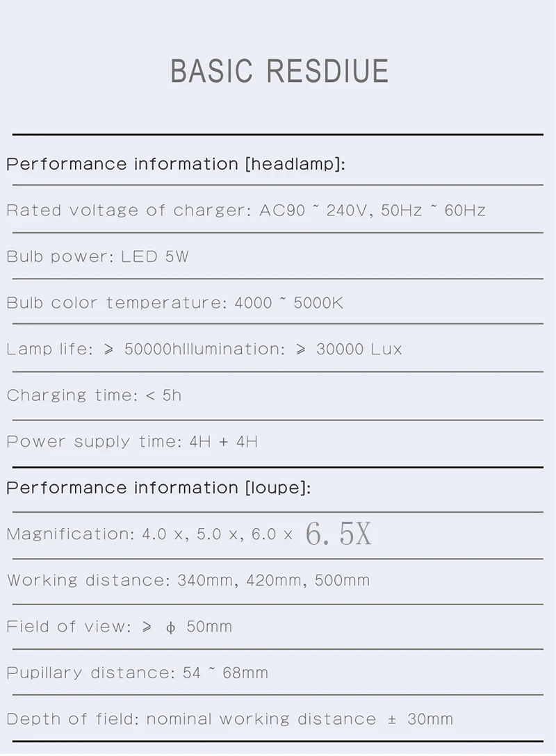Click the Bulb power LED 5W row
Image resolution: width=556 pixels, height=756 pixels.
coord(97,257)
